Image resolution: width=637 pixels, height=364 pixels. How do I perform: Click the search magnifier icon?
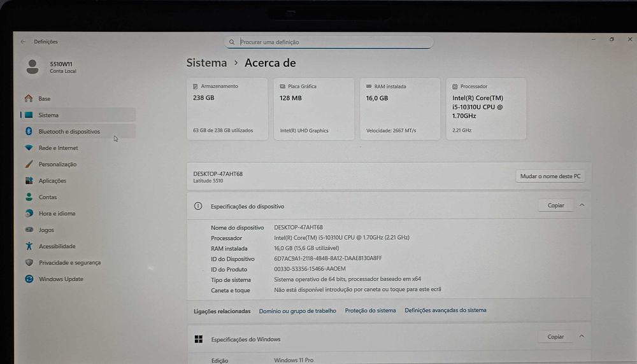point(232,42)
